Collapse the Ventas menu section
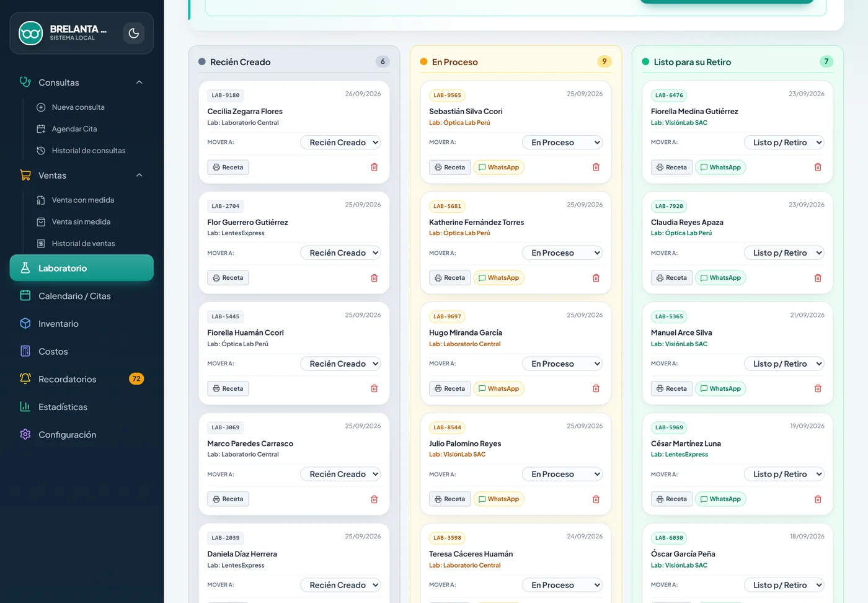868x603 pixels. click(82, 176)
